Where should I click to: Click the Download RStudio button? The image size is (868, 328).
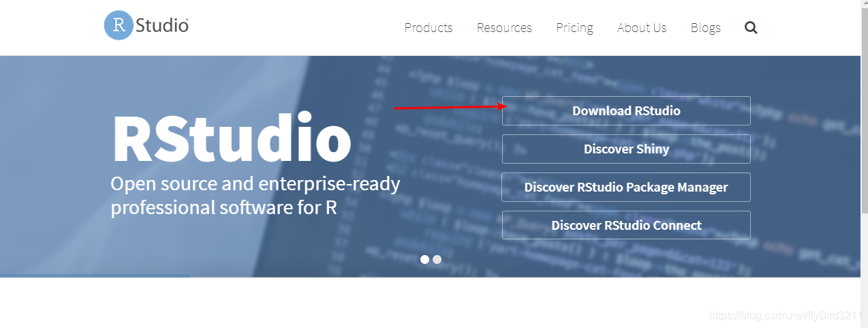click(x=626, y=110)
